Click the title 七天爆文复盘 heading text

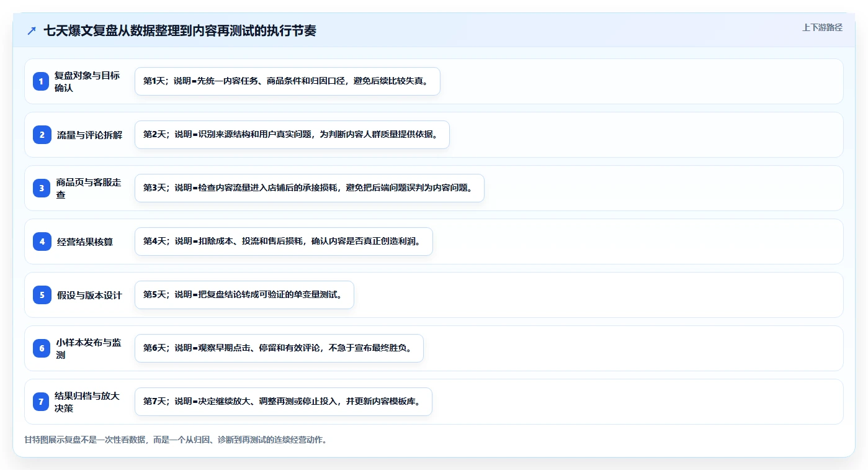pyautogui.click(x=179, y=30)
